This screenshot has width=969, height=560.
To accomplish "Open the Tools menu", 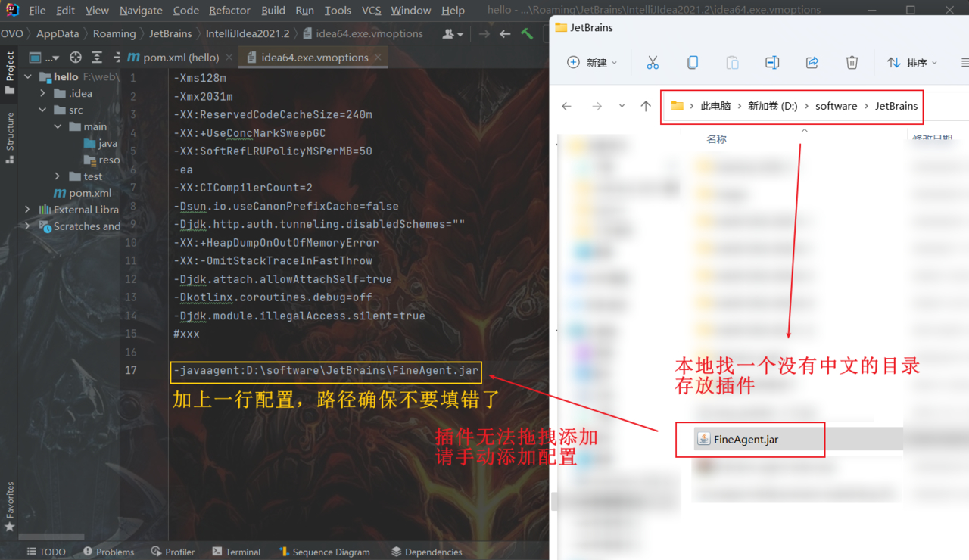I will [x=338, y=11].
